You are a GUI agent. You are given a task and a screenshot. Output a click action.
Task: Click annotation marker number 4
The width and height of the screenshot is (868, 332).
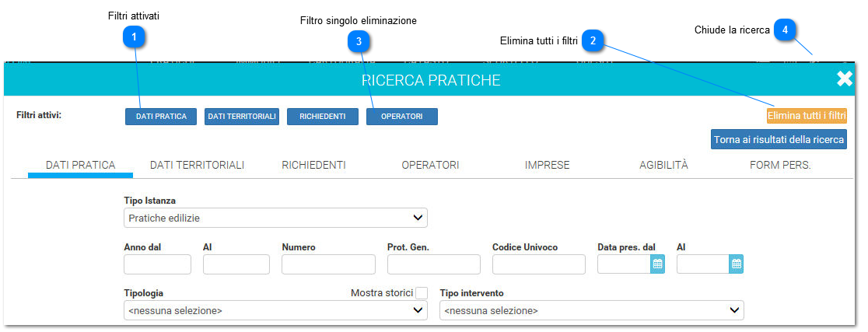(786, 30)
